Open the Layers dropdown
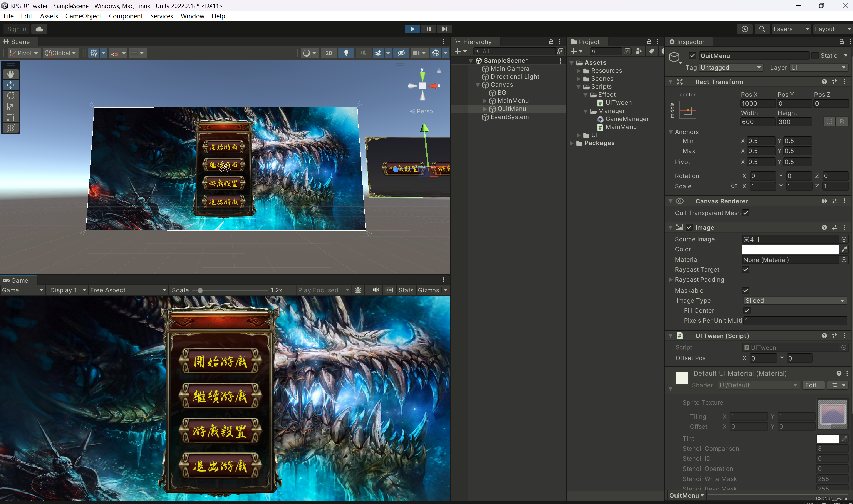The height and width of the screenshot is (504, 853). [791, 29]
